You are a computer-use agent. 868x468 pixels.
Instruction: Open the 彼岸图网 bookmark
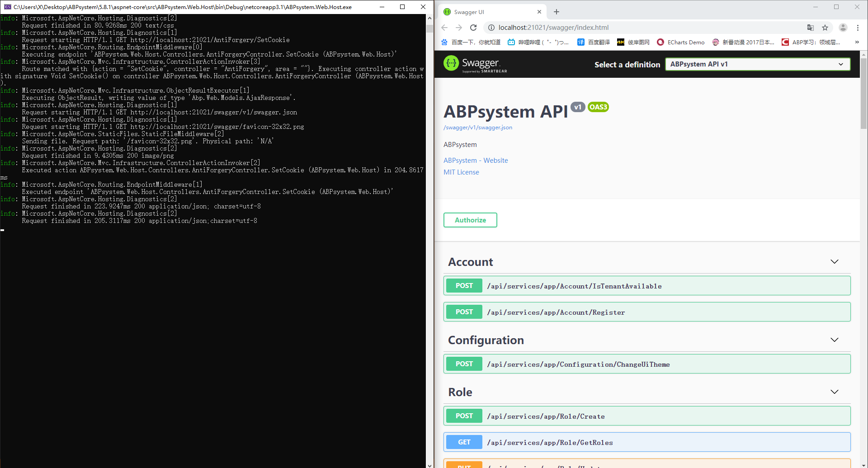coord(633,42)
